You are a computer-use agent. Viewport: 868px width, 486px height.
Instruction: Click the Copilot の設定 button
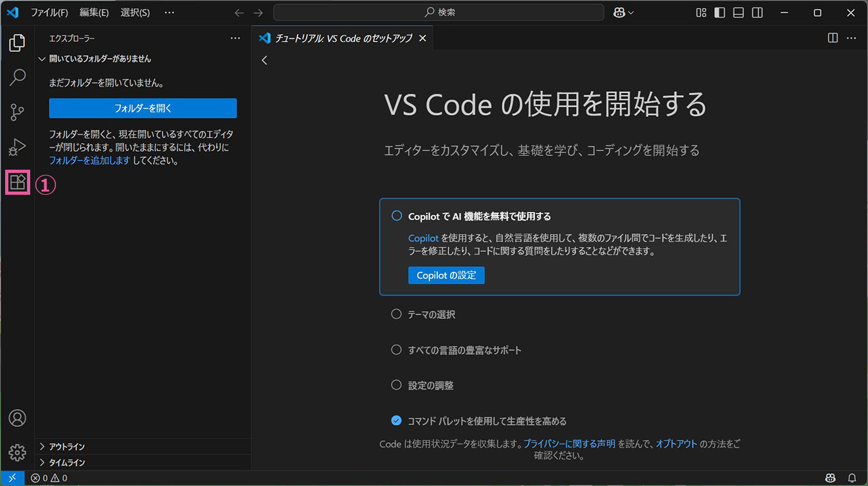pos(446,275)
